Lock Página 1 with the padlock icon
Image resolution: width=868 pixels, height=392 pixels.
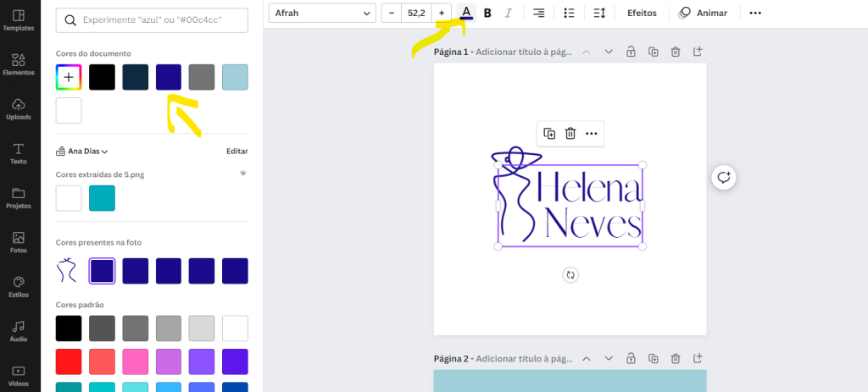(631, 52)
